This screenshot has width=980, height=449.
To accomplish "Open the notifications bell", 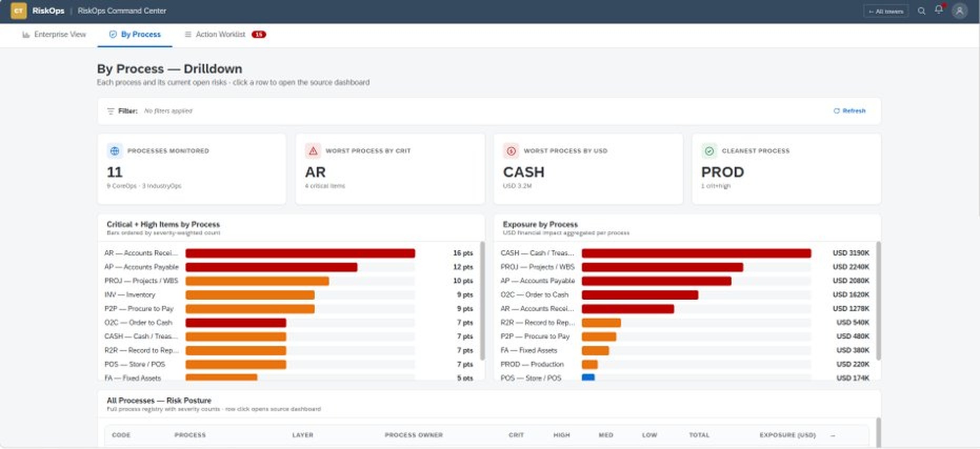I will 938,9.
